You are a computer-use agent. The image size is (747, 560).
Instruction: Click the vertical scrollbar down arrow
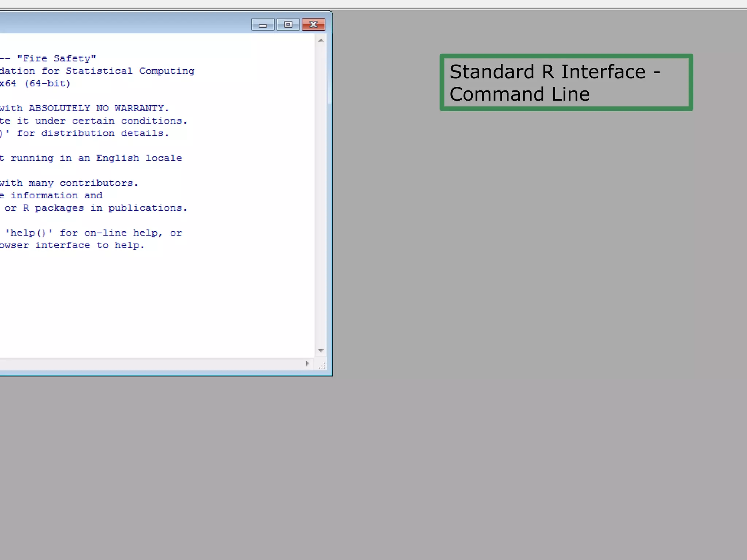point(321,351)
